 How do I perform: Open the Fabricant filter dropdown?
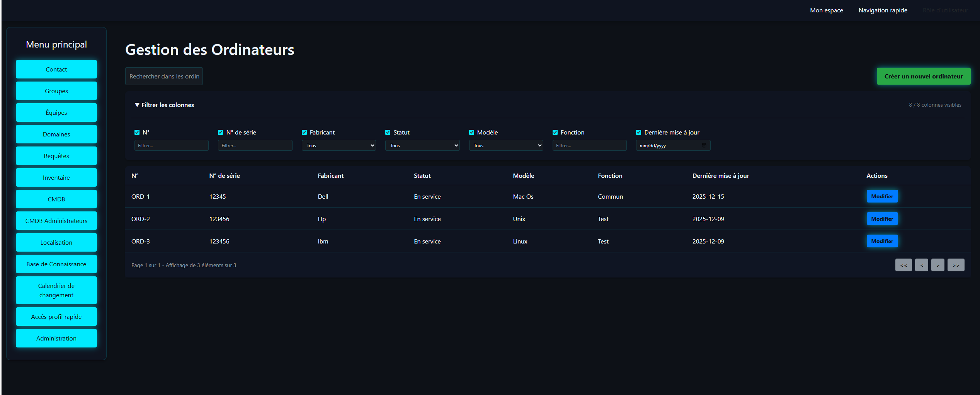coord(338,145)
